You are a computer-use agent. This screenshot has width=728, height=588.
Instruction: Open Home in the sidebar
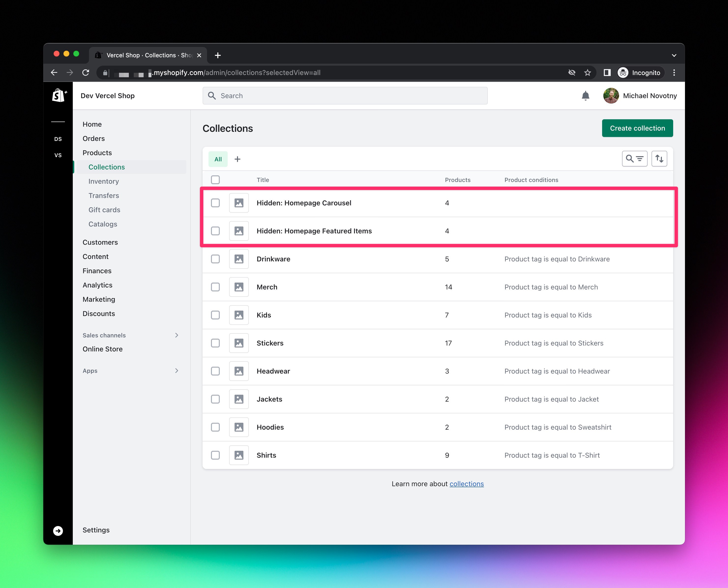click(x=92, y=124)
